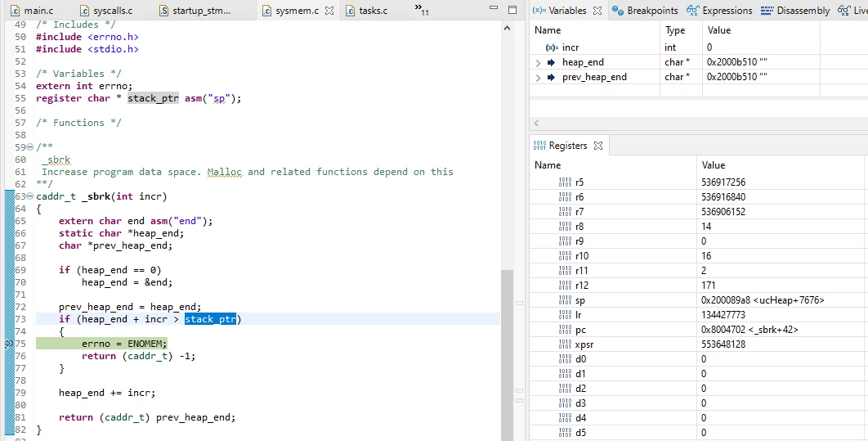868x441 pixels.
Task: Select the incr variable row
Action: tap(699, 47)
